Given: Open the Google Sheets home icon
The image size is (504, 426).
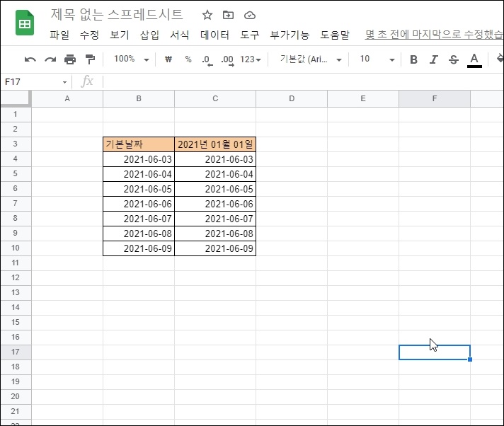Looking at the screenshot, I should coord(25,23).
